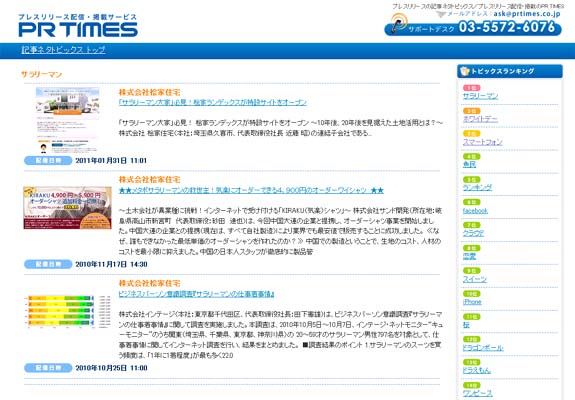Open the サラリーマン ranking topic link
The width and height of the screenshot is (575, 400).
click(480, 96)
